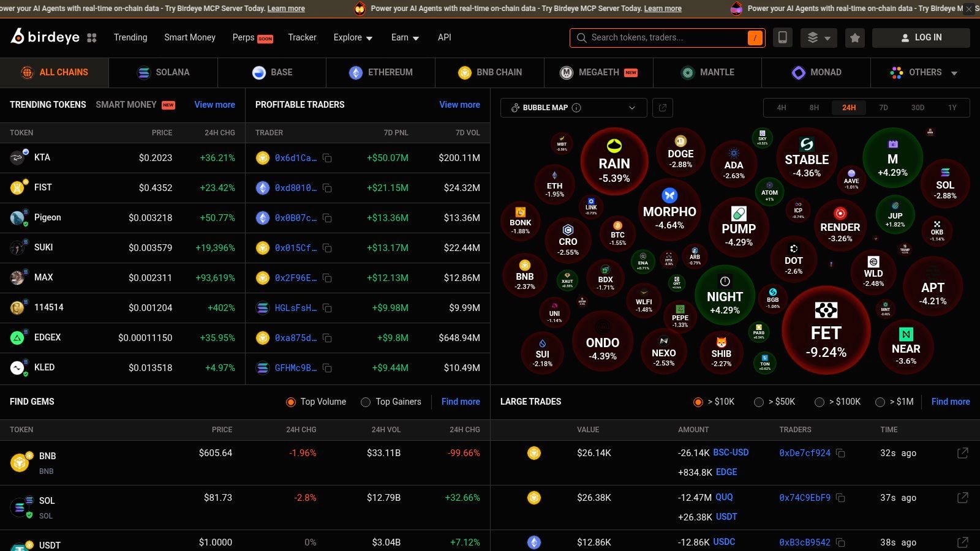Focus the search tokens input field

click(668, 37)
